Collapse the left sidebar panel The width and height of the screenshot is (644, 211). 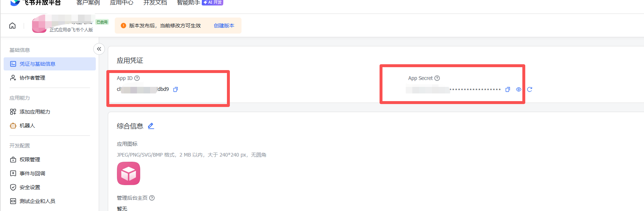pos(99,49)
